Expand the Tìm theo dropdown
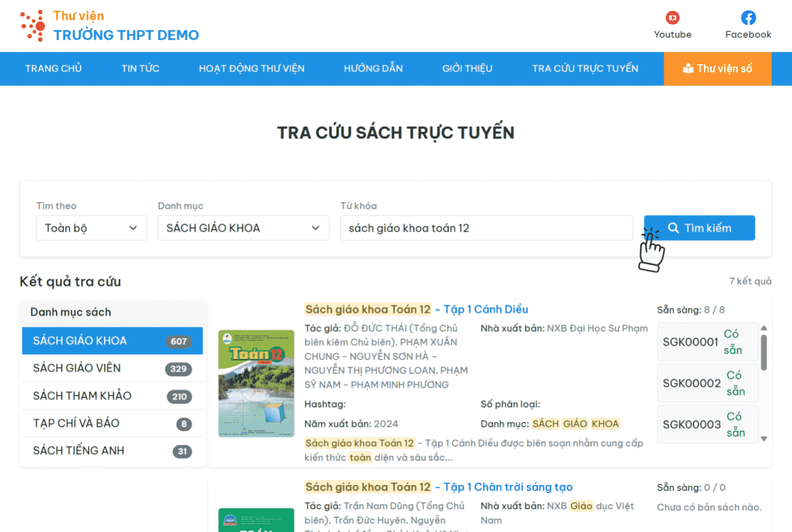 point(92,228)
